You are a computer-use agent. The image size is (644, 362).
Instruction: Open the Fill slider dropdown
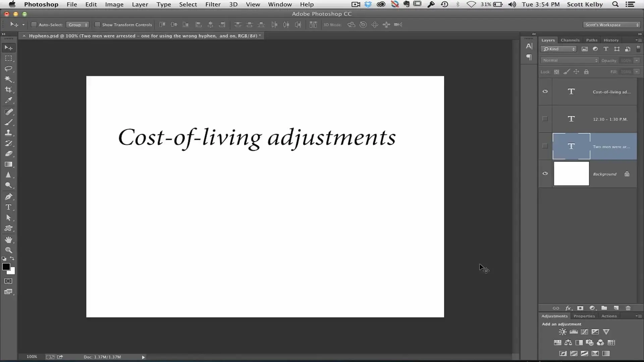636,72
